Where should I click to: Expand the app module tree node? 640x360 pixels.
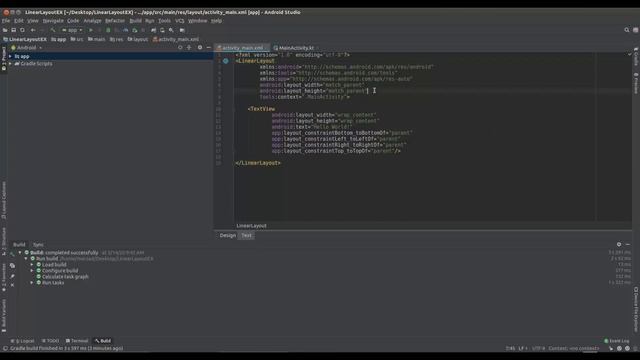pyautogui.click(x=11, y=56)
